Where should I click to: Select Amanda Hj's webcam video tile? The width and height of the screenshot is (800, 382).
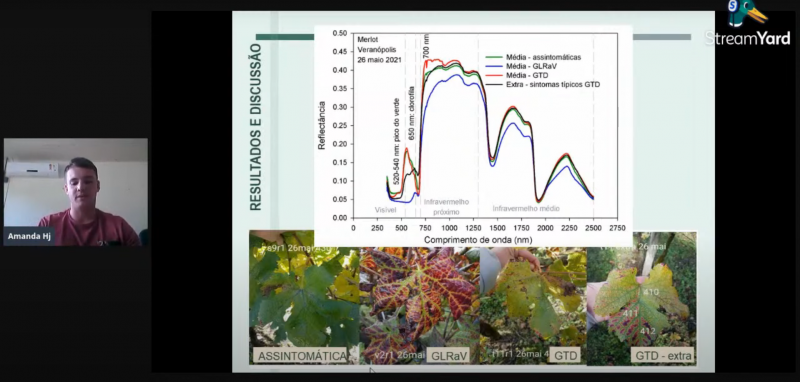point(76,192)
